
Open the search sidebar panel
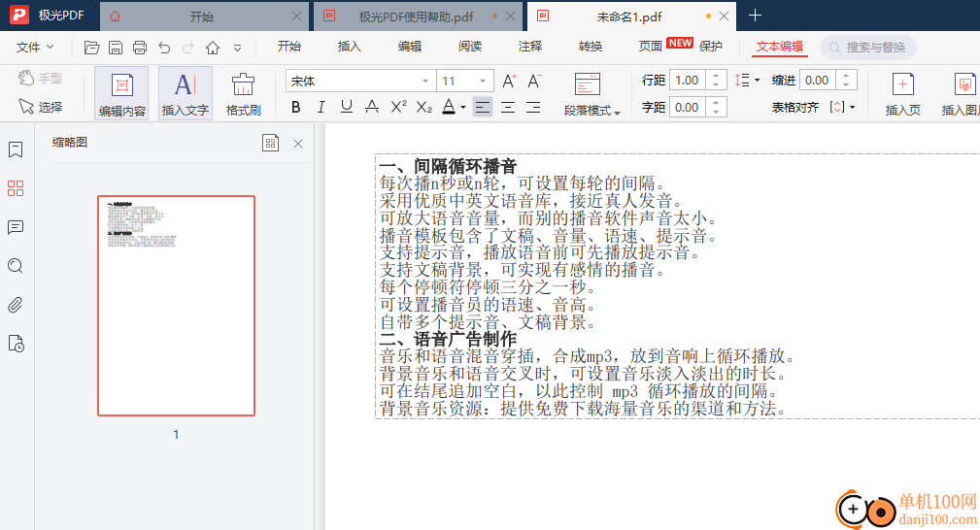tap(16, 266)
